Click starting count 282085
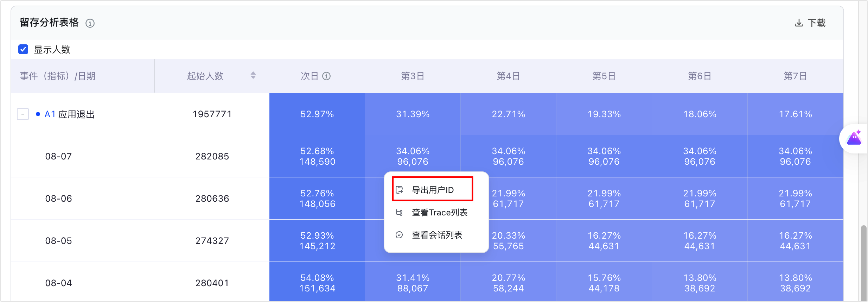This screenshot has width=868, height=302. click(212, 156)
